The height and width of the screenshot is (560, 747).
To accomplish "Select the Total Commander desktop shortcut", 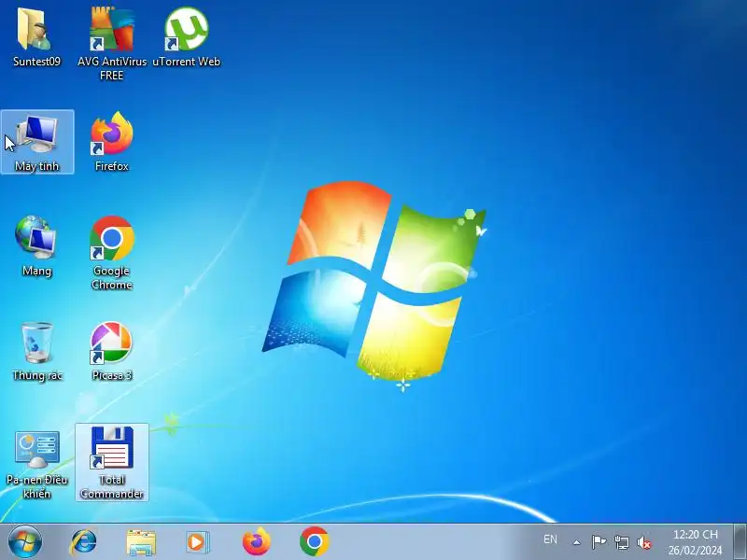I will point(112,462).
